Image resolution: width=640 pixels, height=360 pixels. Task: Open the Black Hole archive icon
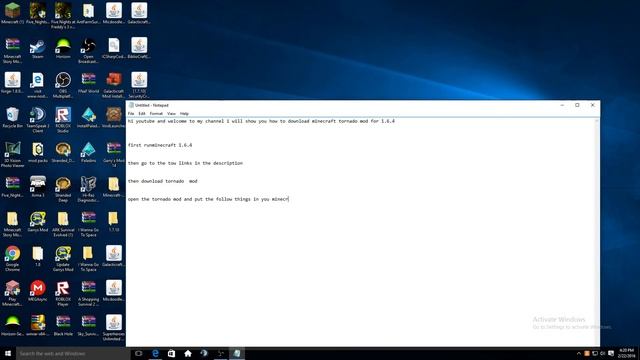point(63,325)
